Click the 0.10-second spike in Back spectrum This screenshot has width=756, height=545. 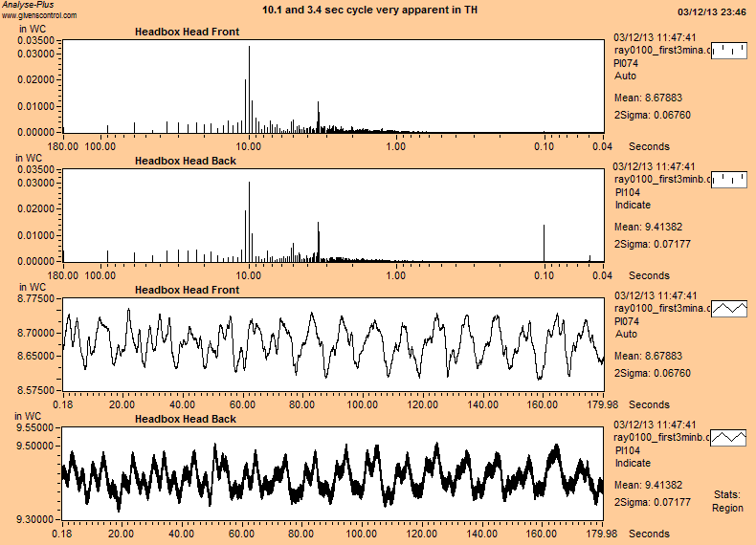(x=544, y=243)
